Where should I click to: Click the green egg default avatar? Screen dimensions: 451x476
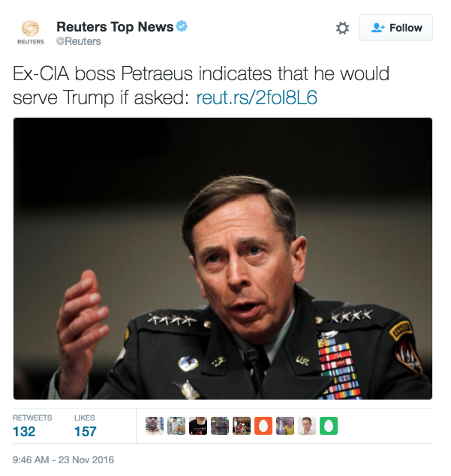pos(329,426)
